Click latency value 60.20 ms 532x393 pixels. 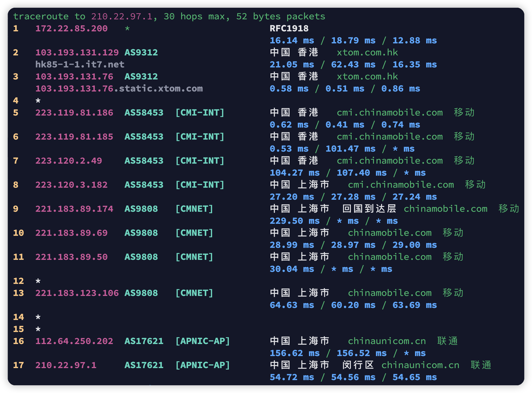(x=353, y=305)
